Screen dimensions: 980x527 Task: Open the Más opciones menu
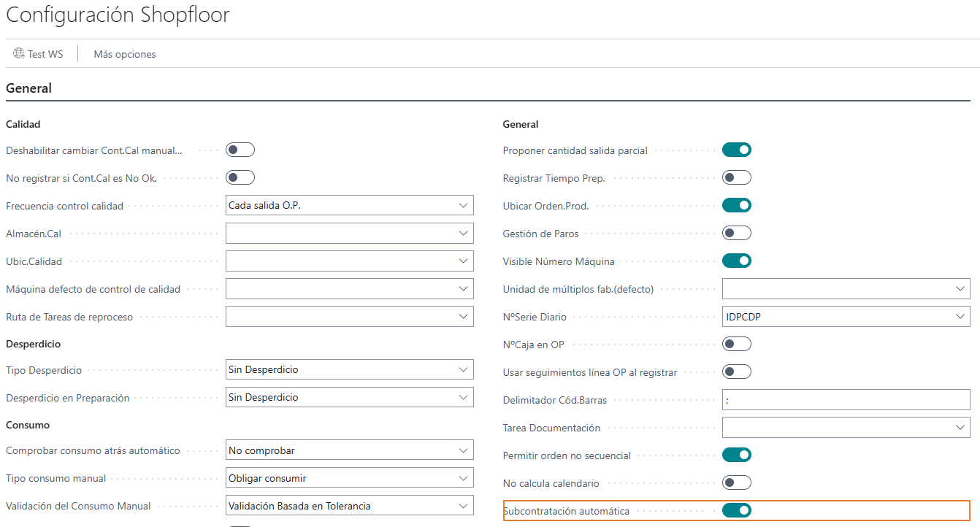[x=125, y=54]
